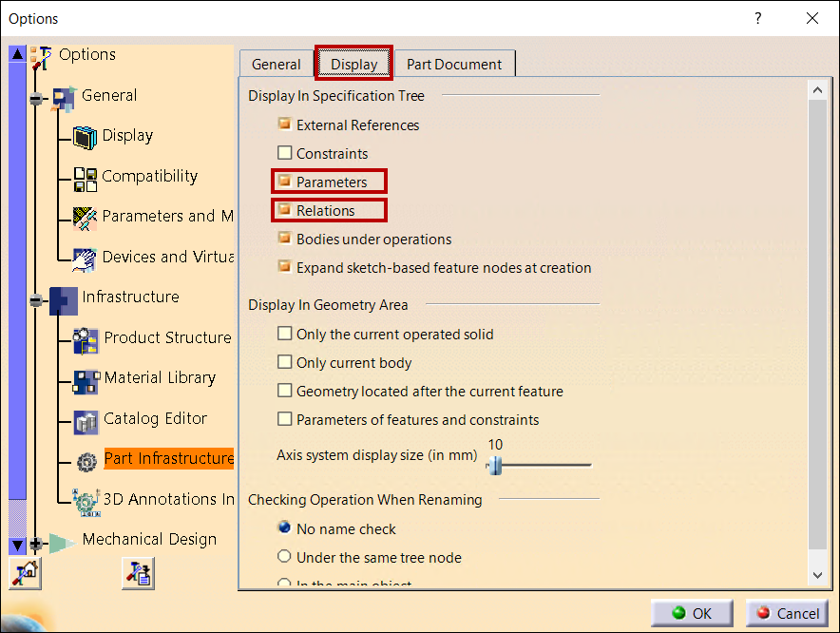The height and width of the screenshot is (633, 840).
Task: Toggle the External References checkbox
Action: [x=284, y=125]
